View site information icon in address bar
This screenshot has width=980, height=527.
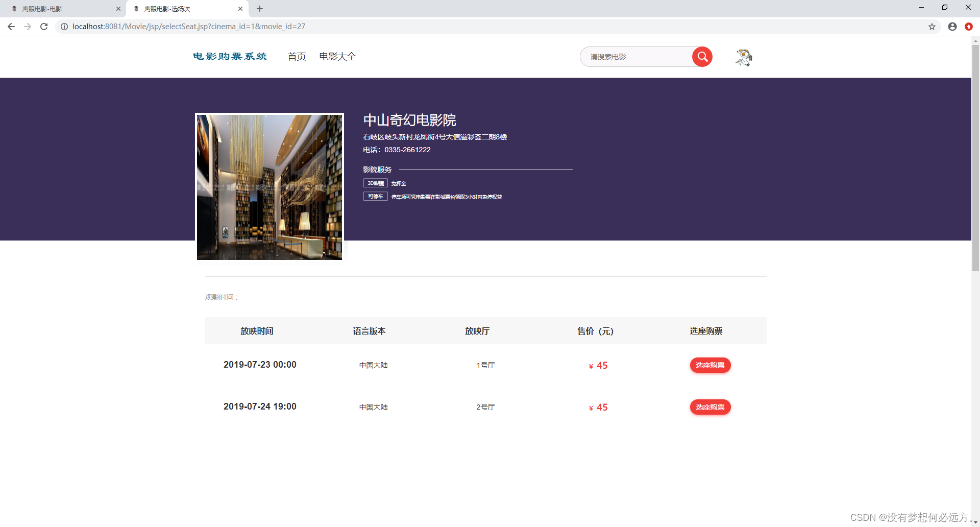coord(64,27)
